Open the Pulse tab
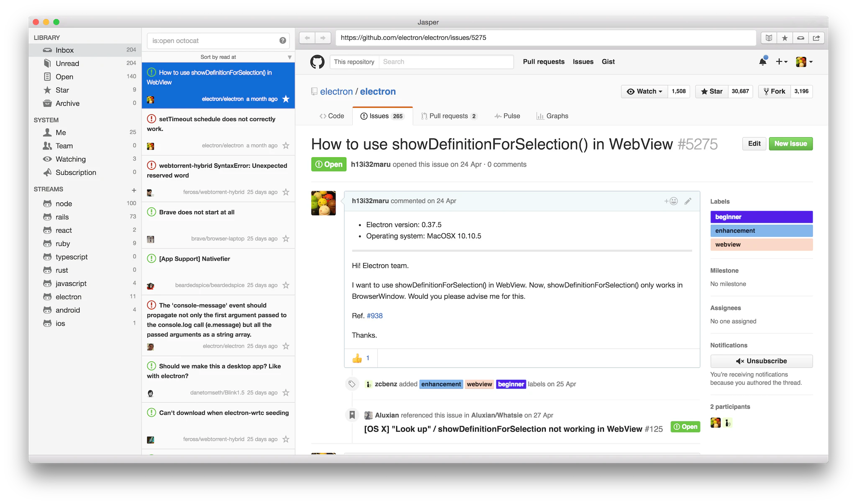The width and height of the screenshot is (857, 504). (507, 116)
